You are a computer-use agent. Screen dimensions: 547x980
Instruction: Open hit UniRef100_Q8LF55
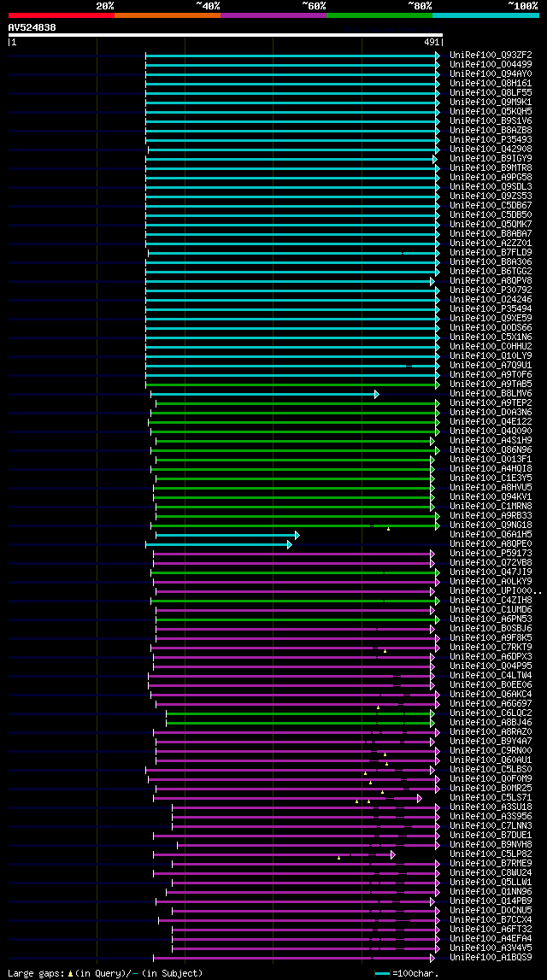491,93
